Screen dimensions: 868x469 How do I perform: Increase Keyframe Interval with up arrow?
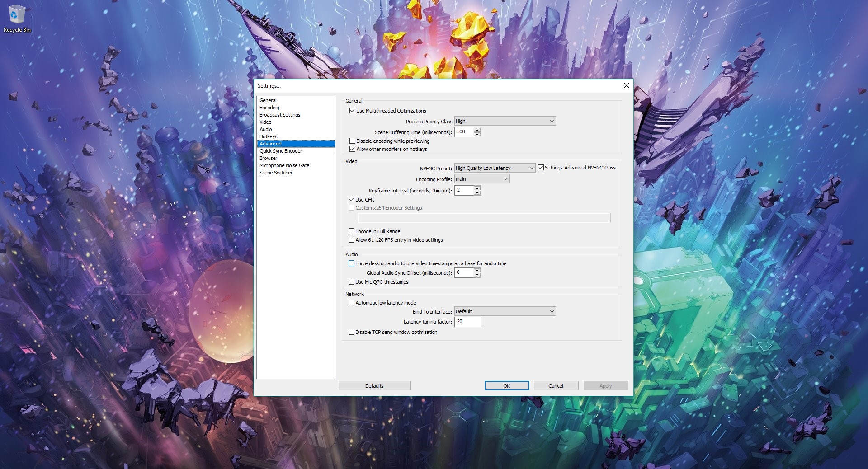477,188
